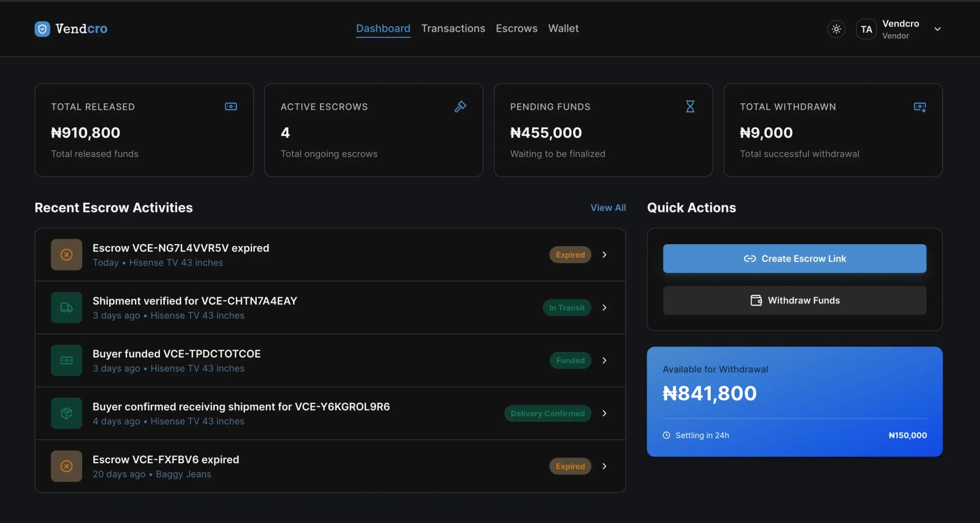Open Shipment verified for VCE-CHTN7A4EAY title
Screen dimensions: 980x523
click(194, 301)
